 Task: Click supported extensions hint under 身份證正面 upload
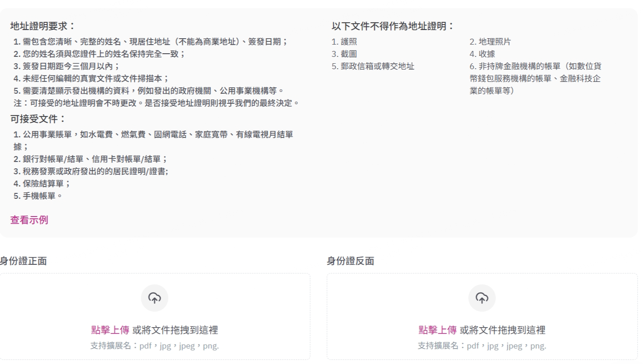coord(154,346)
